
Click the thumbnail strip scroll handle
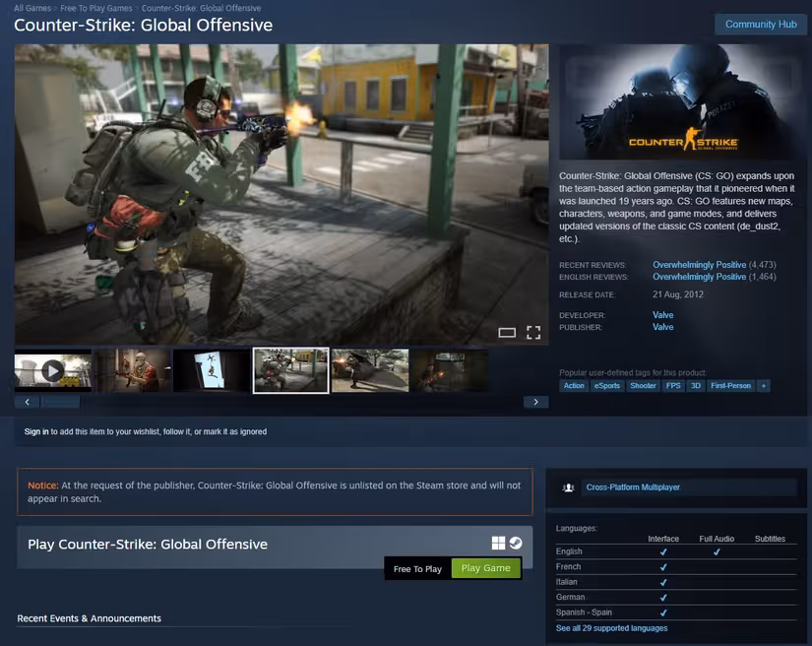60,402
